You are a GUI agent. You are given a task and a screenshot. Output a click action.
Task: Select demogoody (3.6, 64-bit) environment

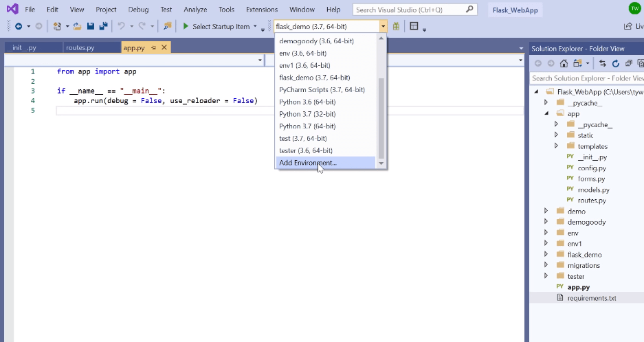[326, 41]
